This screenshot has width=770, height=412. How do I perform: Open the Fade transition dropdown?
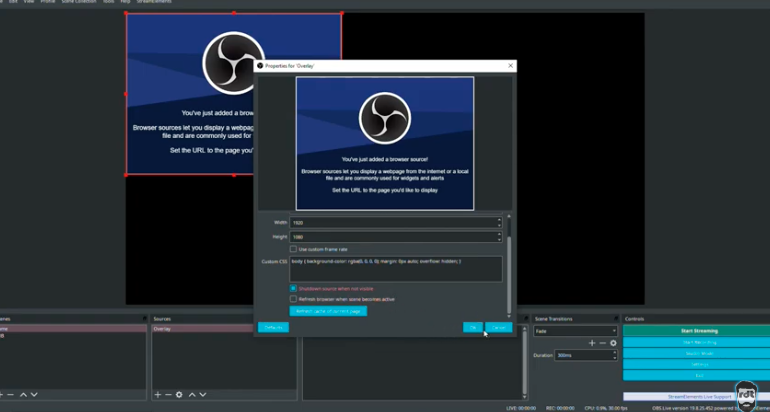pyautogui.click(x=575, y=331)
